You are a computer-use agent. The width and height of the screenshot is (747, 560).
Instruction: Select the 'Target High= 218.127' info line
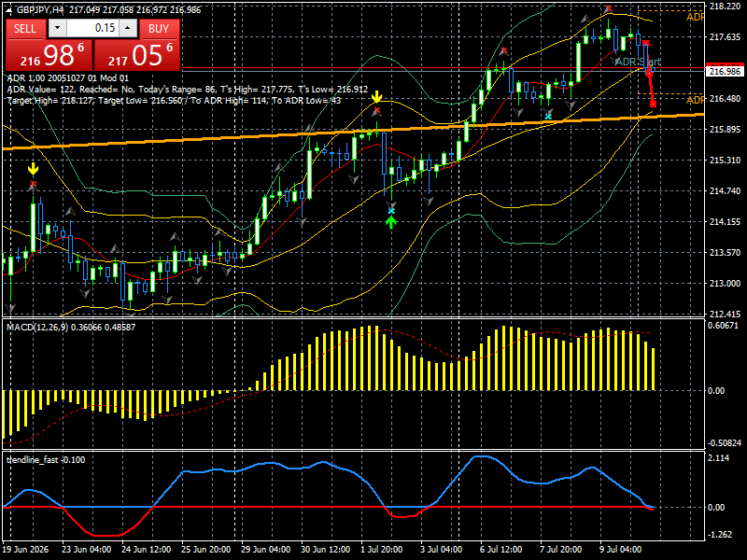point(174,101)
